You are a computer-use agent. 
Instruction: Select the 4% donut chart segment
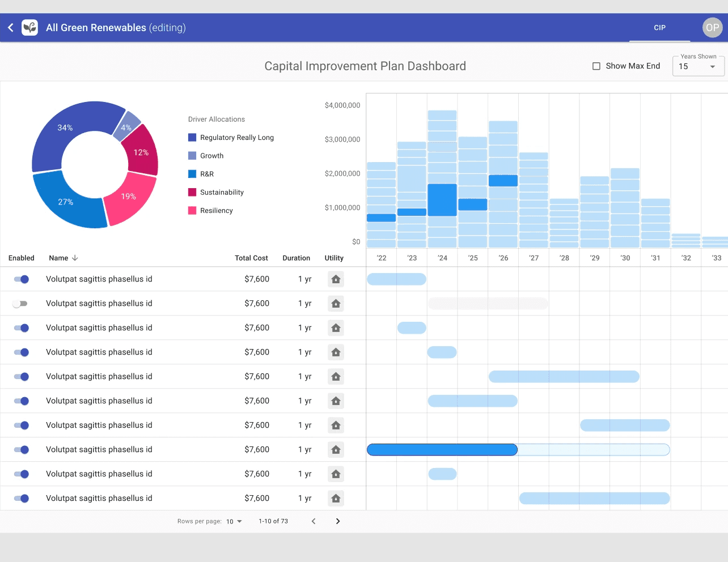pyautogui.click(x=126, y=127)
